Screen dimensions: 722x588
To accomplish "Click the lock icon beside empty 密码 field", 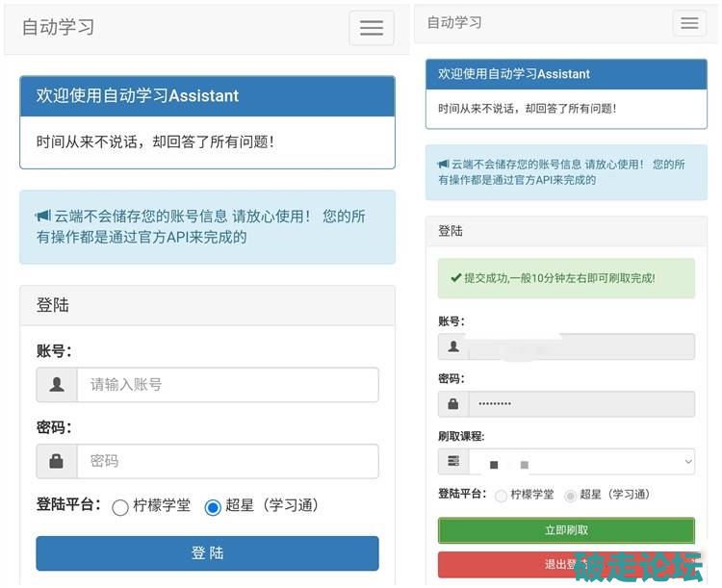I will [x=57, y=461].
